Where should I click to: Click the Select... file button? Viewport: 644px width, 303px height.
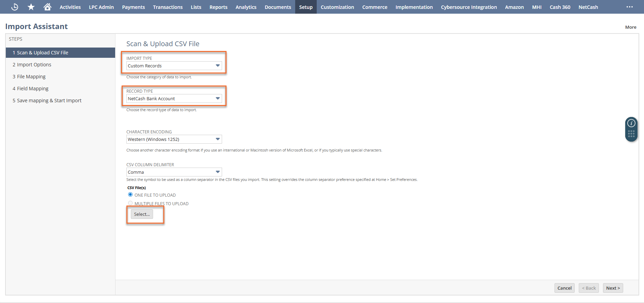[x=142, y=214]
